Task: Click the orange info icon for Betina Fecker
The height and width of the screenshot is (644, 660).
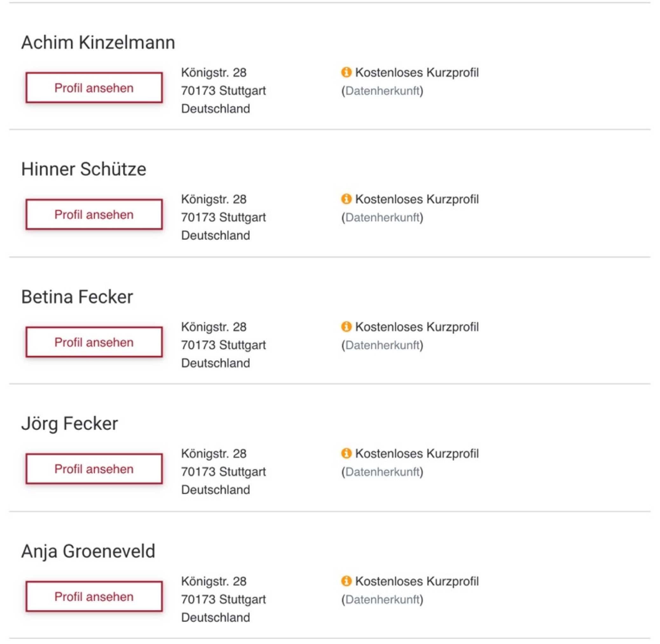Action: [x=346, y=326]
